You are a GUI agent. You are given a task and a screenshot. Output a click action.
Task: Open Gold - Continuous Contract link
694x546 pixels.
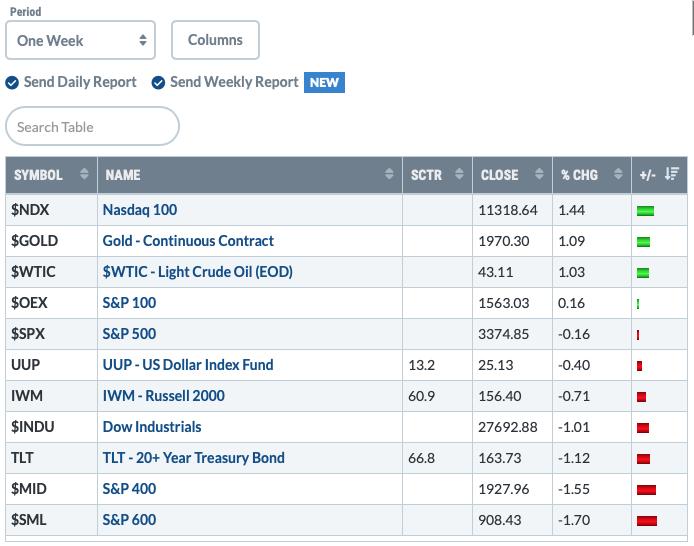point(188,241)
